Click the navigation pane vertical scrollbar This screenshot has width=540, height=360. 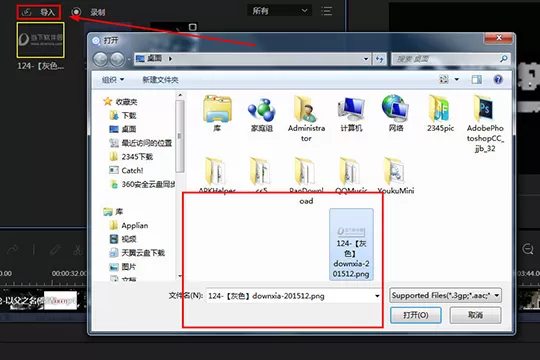tap(180, 136)
